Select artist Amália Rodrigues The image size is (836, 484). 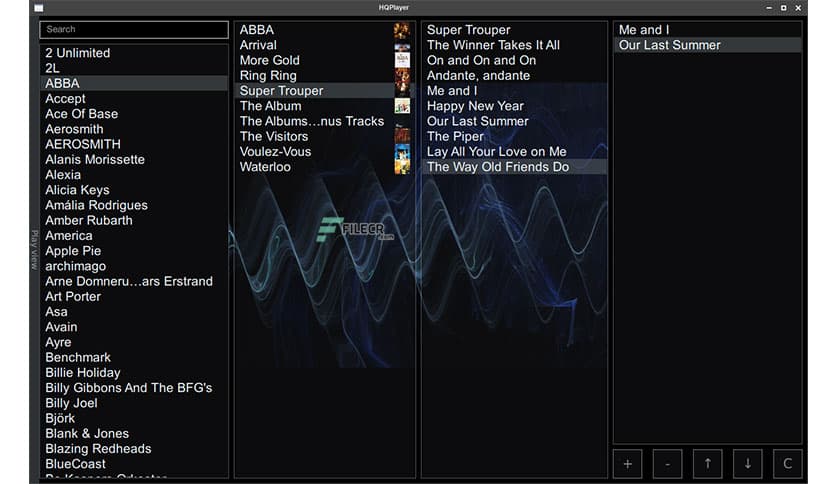point(134,205)
